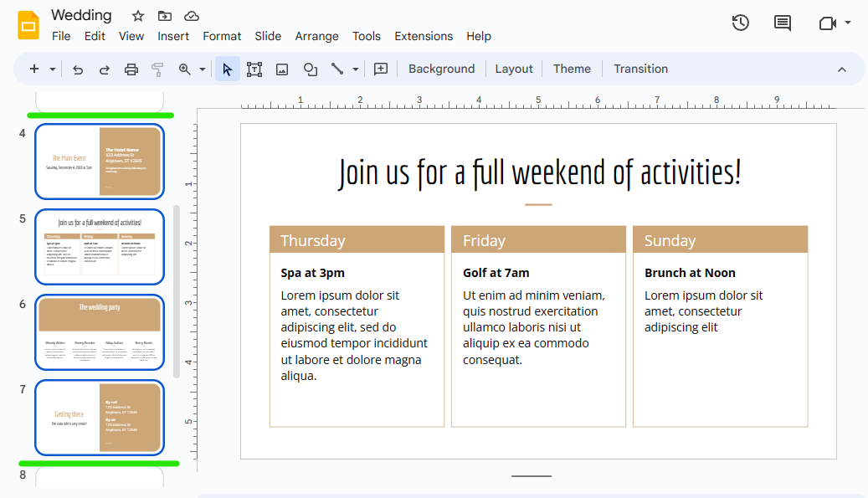Open comment history
The height and width of the screenshot is (498, 868).
coord(782,23)
